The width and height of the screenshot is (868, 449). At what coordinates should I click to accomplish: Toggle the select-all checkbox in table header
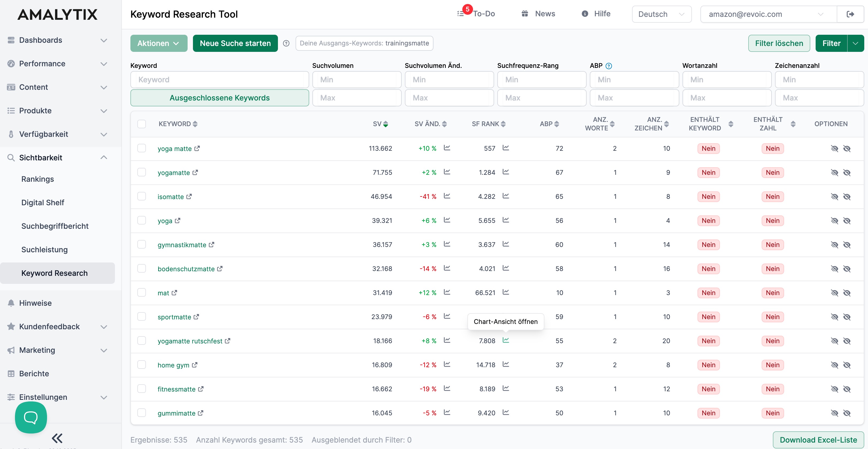[142, 124]
